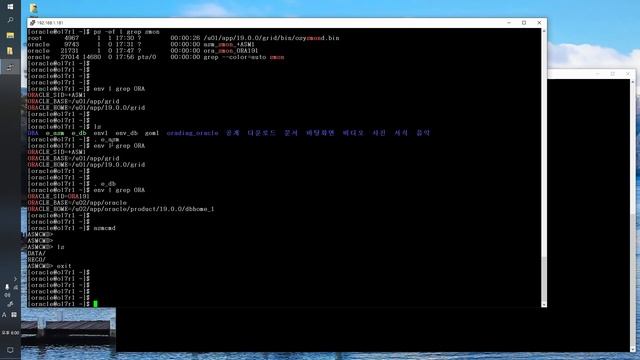Click the 'DATA/' disk group entry
This screenshot has width=640, height=360.
(x=37, y=253)
